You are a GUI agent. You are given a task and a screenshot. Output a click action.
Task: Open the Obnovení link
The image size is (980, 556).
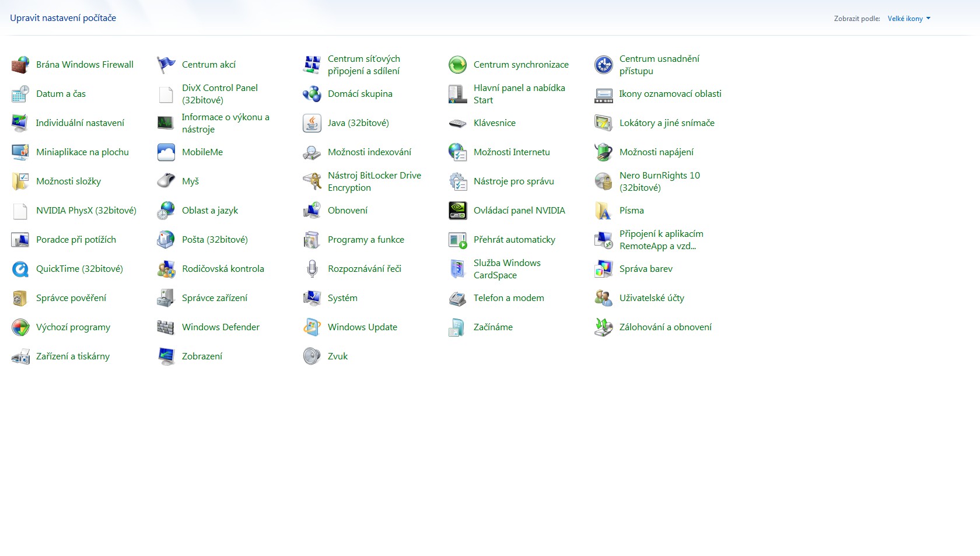tap(348, 211)
